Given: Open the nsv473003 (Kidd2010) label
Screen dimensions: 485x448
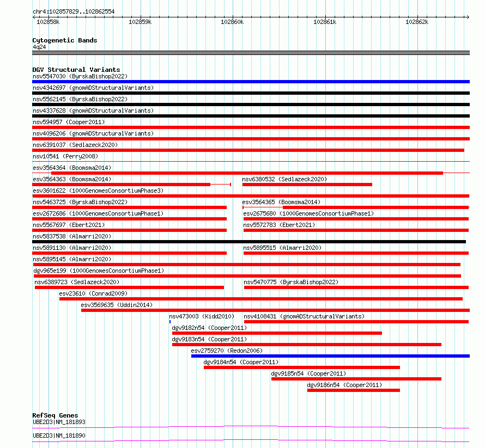Looking at the screenshot, I should point(202,316).
